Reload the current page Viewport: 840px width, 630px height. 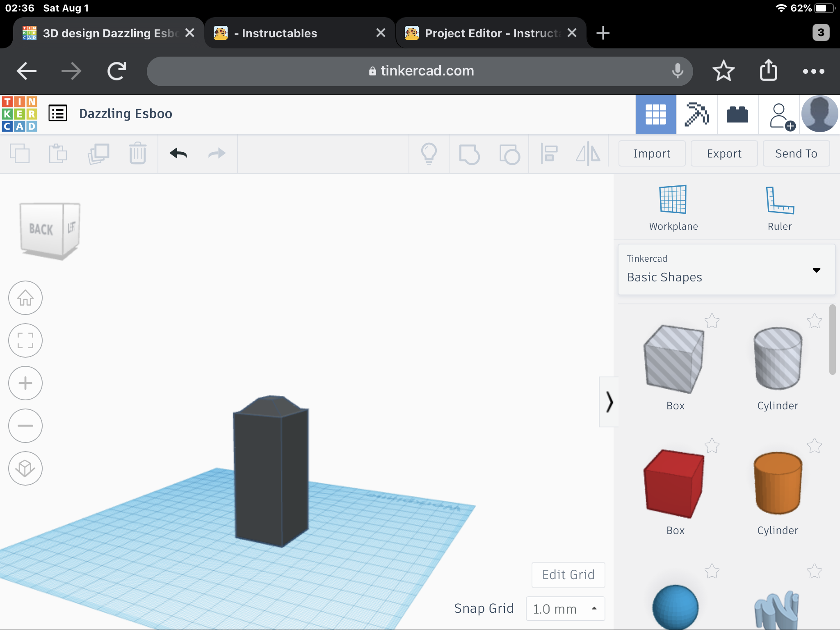[116, 71]
